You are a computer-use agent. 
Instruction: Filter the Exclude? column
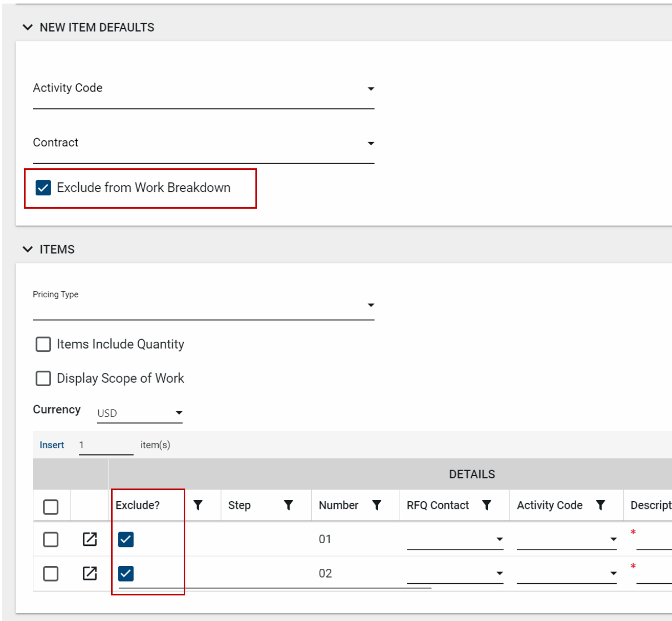tap(198, 505)
